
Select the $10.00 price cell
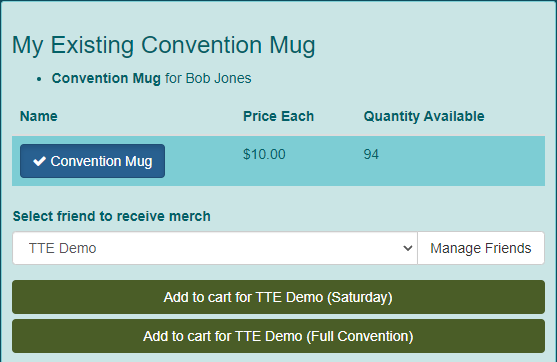264,155
